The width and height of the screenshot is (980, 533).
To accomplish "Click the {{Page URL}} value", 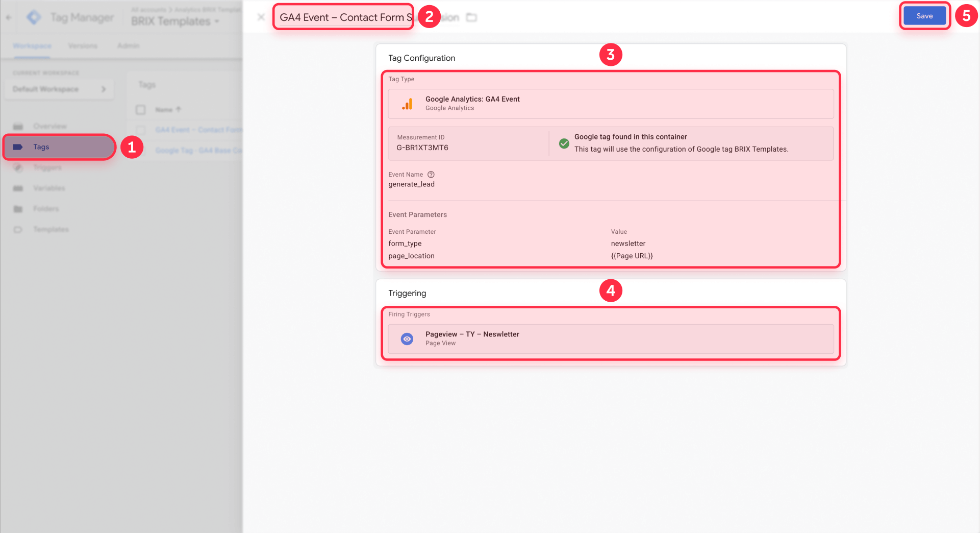I will [x=632, y=256].
